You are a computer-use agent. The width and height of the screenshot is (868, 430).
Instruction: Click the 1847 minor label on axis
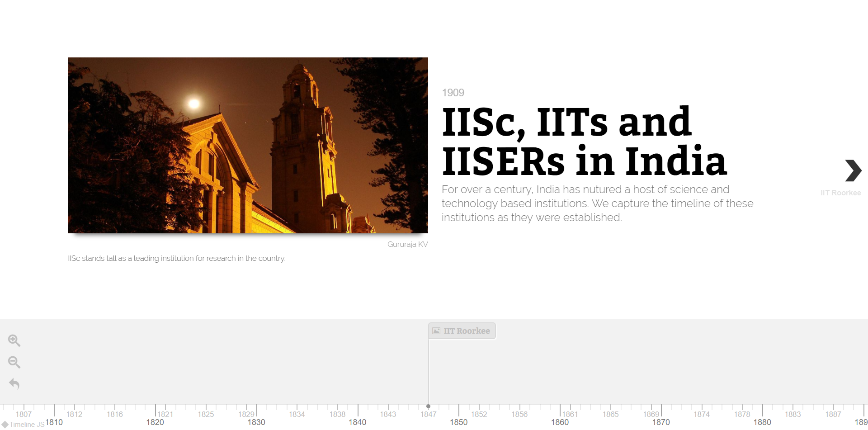(428, 414)
